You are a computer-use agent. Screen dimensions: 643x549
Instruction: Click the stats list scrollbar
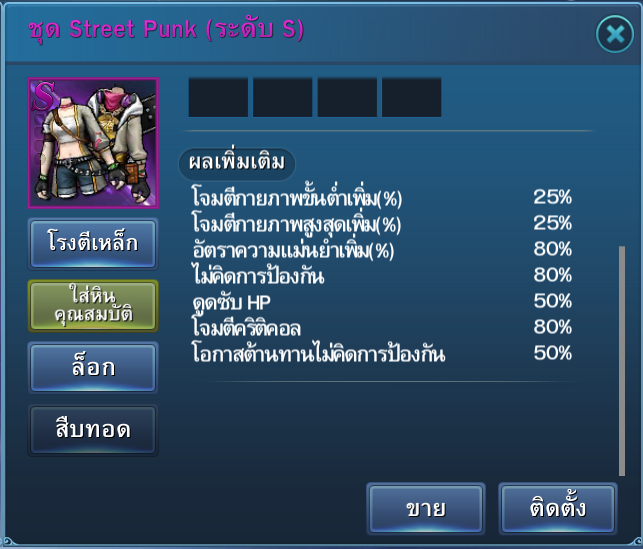[x=622, y=361]
